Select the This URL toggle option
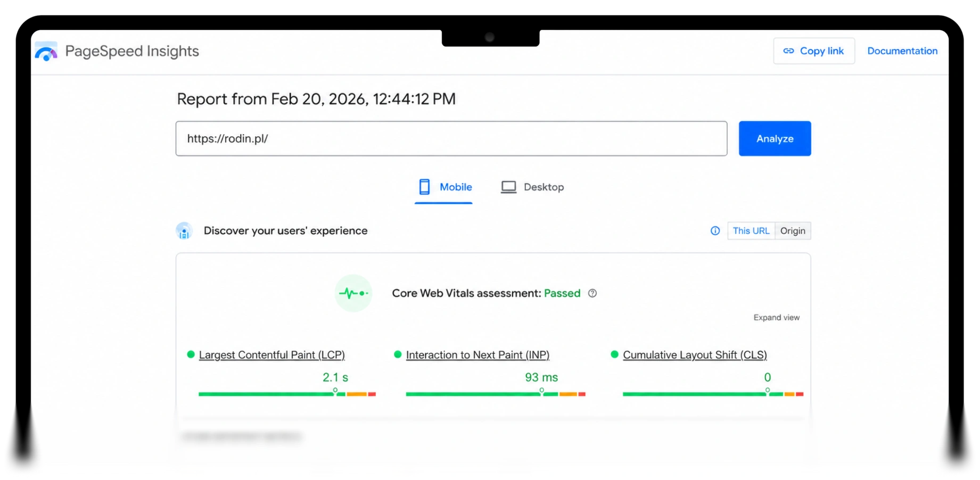The image size is (980, 480). (751, 231)
